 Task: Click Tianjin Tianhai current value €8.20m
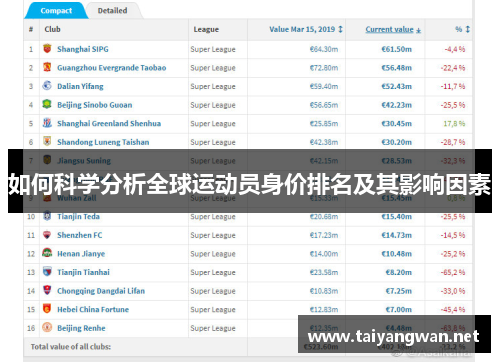[399, 272]
